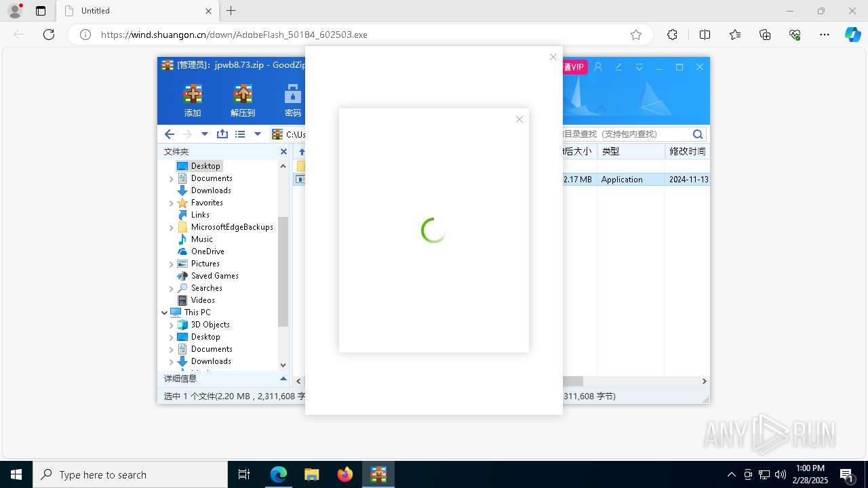Click the 修改时间 (Modified) column header

tap(688, 152)
